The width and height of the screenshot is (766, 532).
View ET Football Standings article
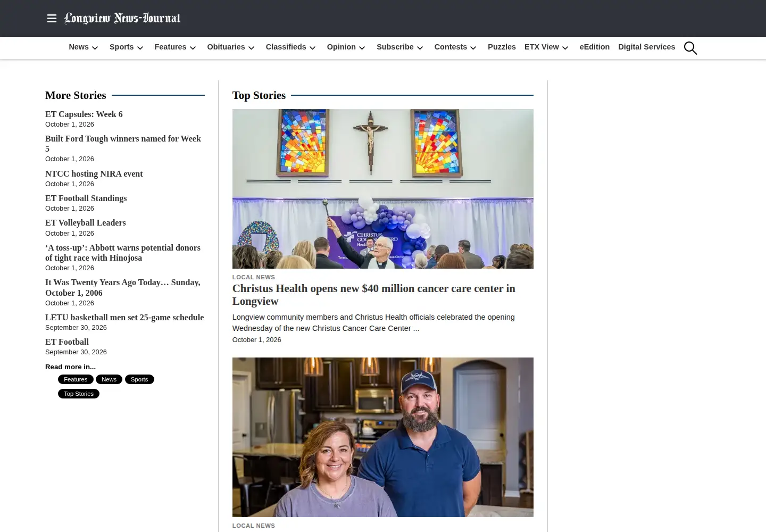tap(86, 198)
